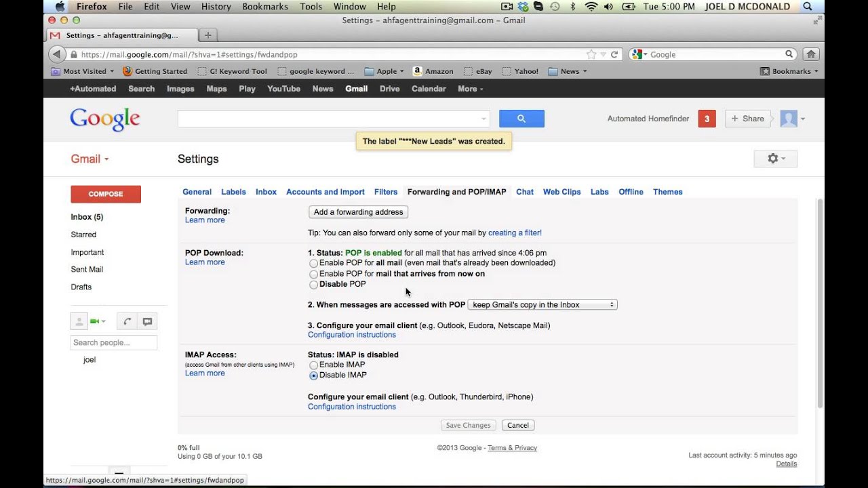
Task: Expand the Gmail dropdown menu
Action: click(90, 159)
